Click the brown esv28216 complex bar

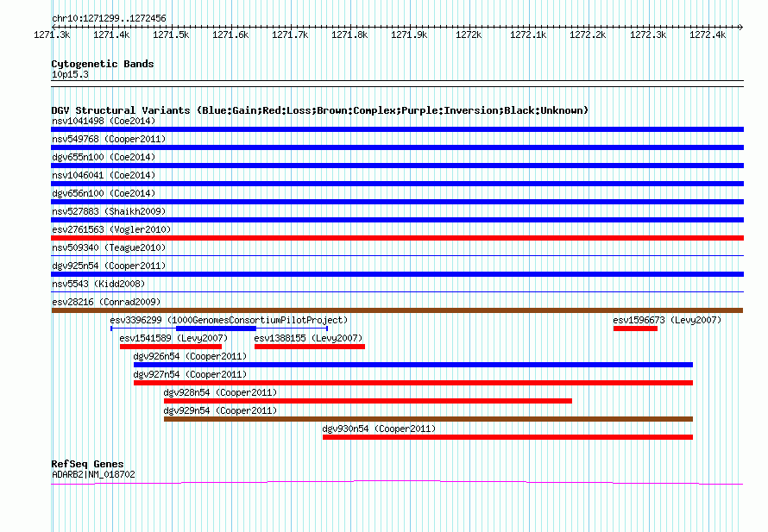point(397,310)
